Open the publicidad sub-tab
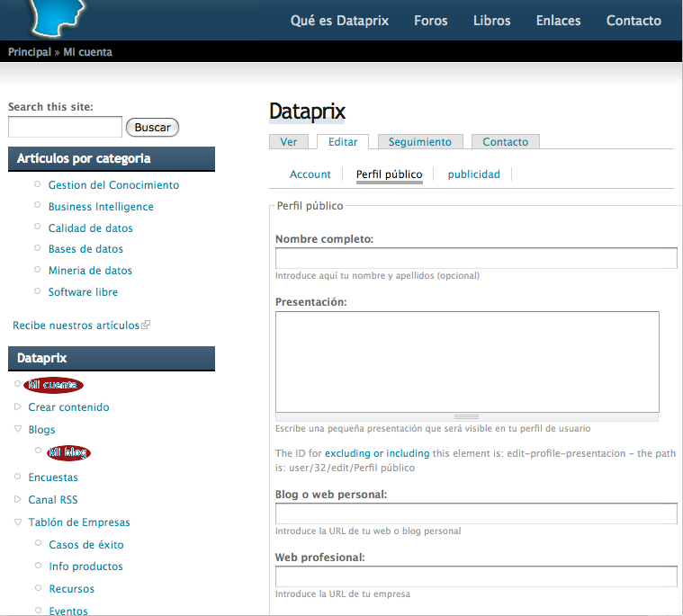 click(473, 174)
